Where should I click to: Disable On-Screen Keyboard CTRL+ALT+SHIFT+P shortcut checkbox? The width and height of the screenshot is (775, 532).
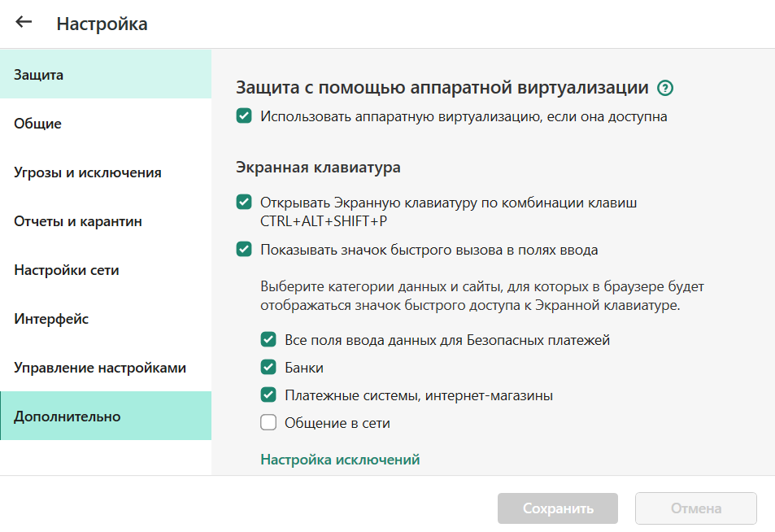click(244, 201)
